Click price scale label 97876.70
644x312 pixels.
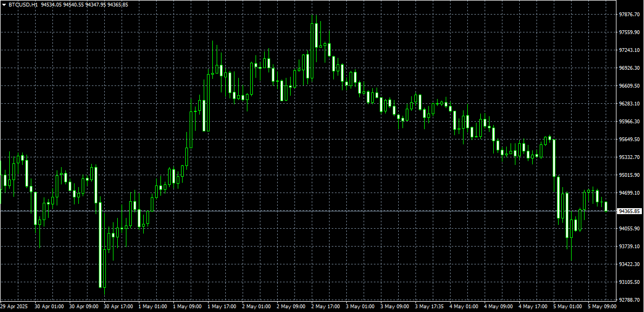point(629,15)
